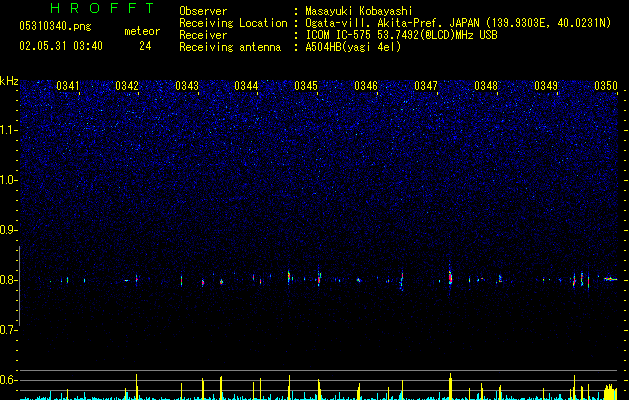Click the 0342 time marker
Screen dimensions: 629x400
(x=127, y=86)
